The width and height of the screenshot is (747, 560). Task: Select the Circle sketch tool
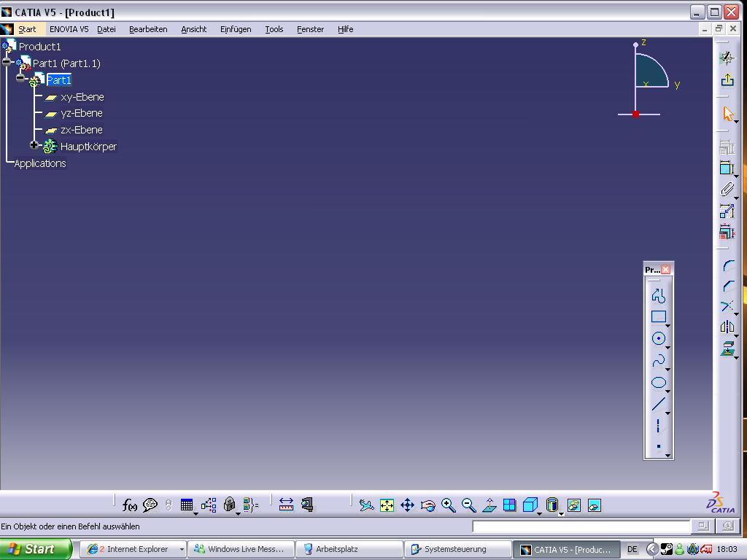[x=658, y=338]
